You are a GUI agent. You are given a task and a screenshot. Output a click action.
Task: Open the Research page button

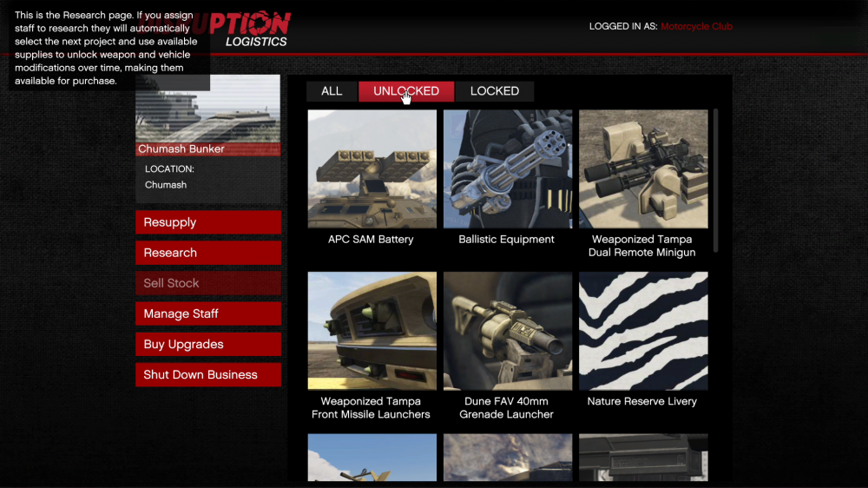coord(208,253)
